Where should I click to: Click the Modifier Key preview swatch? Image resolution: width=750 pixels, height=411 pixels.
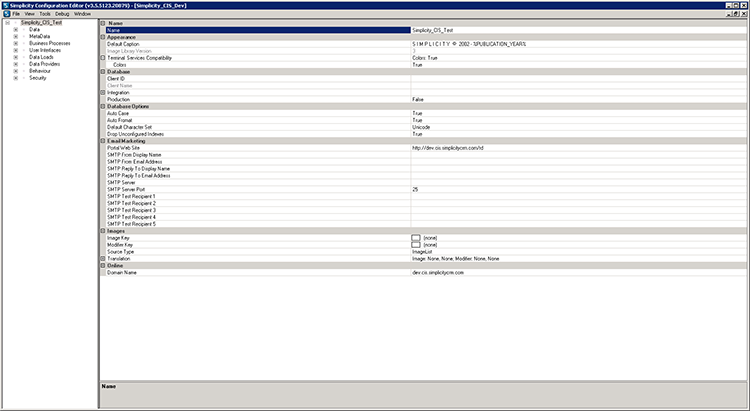pyautogui.click(x=416, y=245)
